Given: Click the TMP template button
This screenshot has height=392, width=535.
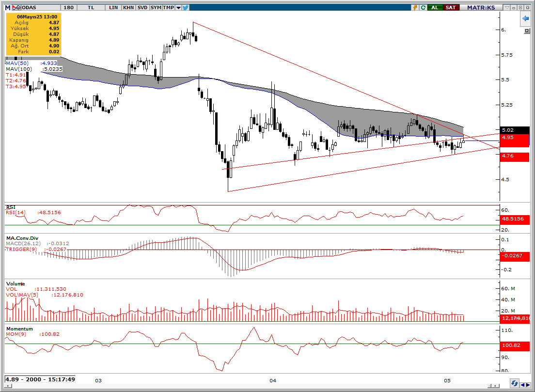Looking at the screenshot, I should click(169, 7).
